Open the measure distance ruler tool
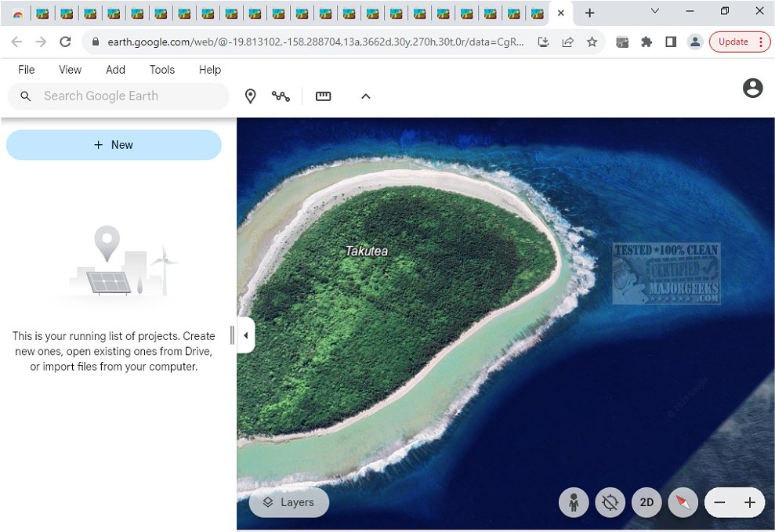The width and height of the screenshot is (775, 532). (x=324, y=96)
